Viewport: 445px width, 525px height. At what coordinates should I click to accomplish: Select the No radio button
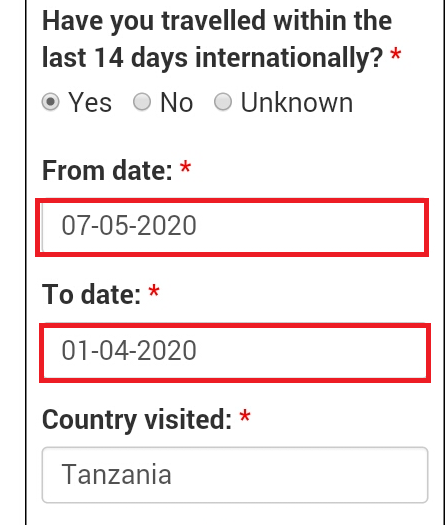[x=142, y=101]
